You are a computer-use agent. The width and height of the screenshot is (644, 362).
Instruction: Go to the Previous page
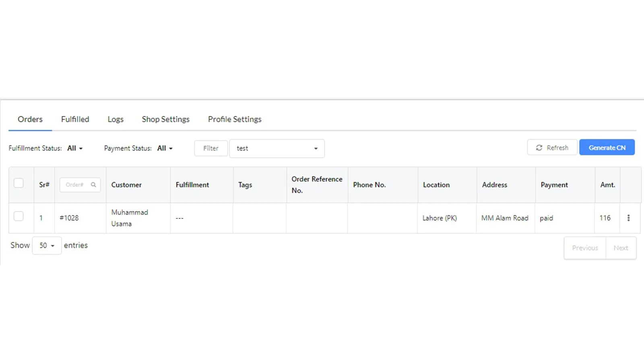585,248
